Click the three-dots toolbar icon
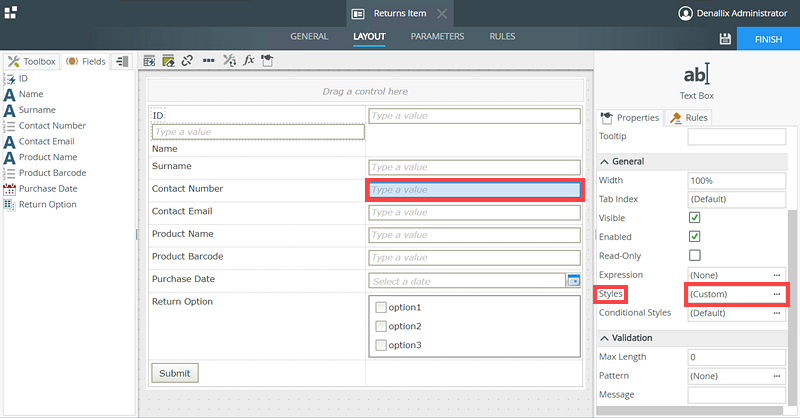The width and height of the screenshot is (800, 418). pos(208,61)
